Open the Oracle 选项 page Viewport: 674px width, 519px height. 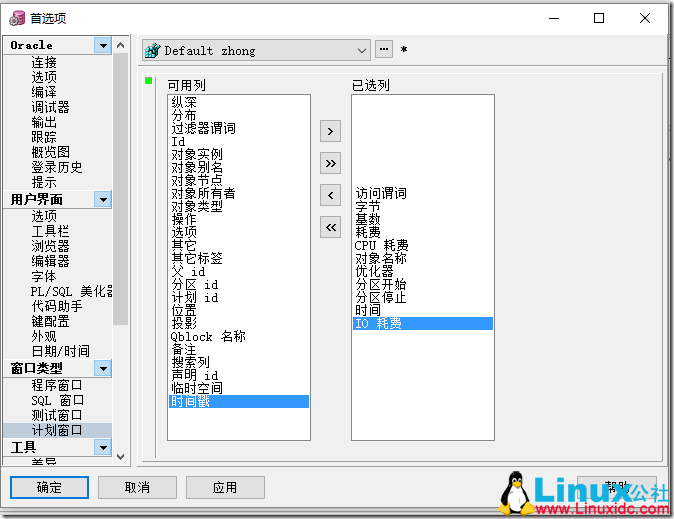point(44,77)
